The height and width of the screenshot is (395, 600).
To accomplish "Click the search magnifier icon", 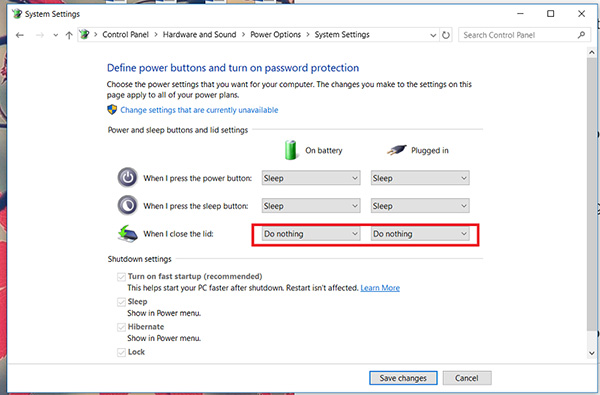I will [x=581, y=35].
